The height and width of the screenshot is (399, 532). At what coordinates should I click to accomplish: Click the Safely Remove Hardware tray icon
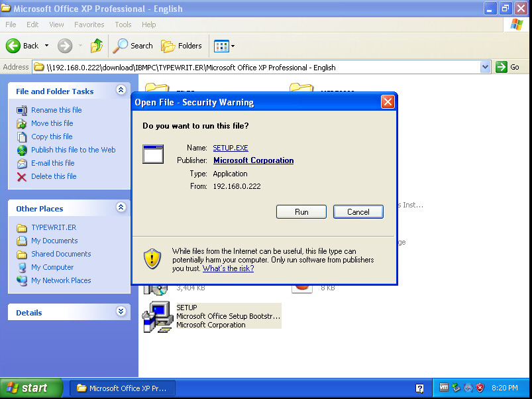[x=456, y=387]
